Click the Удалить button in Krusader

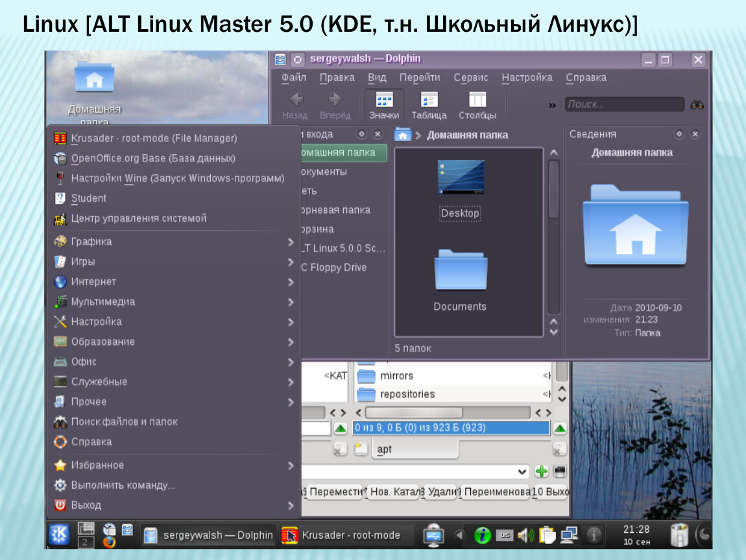click(441, 491)
